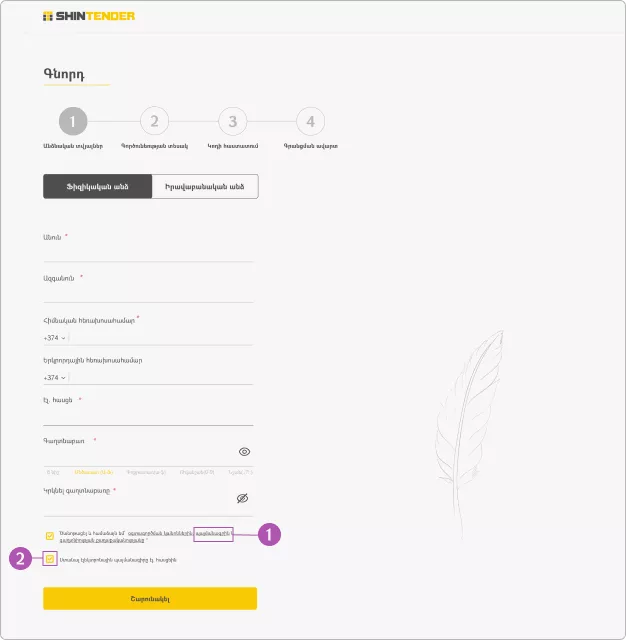Click the purple annotation marker 2
The image size is (626, 640).
click(20, 558)
